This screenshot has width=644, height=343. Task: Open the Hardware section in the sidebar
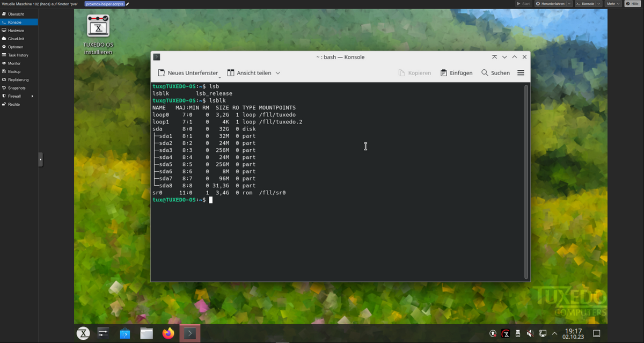(16, 31)
